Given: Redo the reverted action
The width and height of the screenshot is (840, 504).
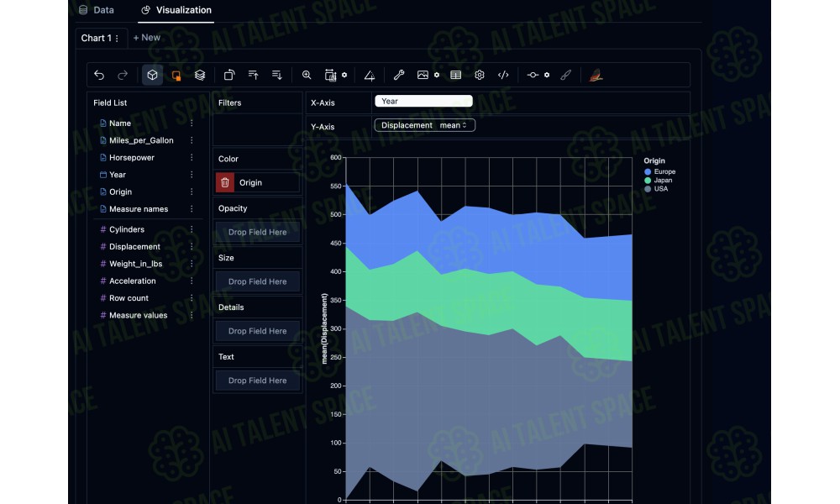Looking at the screenshot, I should tap(123, 75).
